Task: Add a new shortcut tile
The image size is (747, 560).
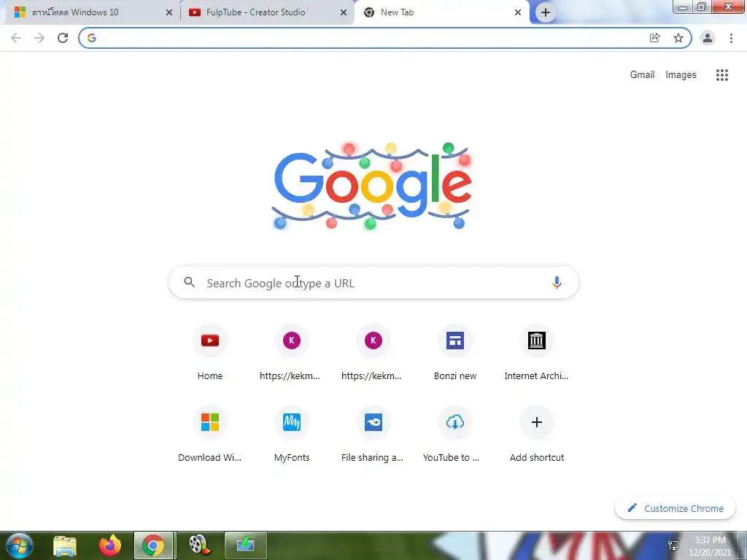Action: click(x=536, y=435)
